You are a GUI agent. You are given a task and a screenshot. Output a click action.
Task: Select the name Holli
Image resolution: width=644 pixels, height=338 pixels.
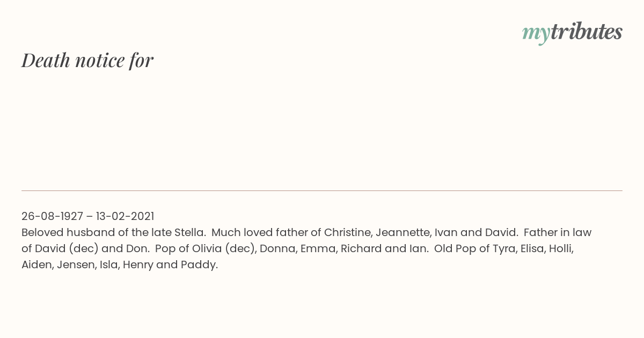(x=562, y=248)
